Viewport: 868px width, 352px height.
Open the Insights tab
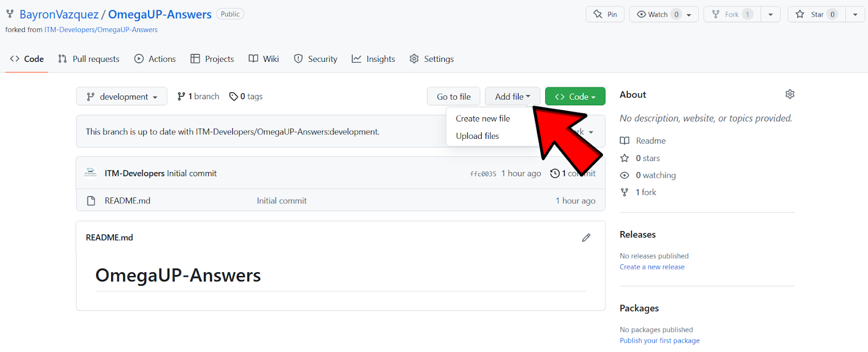[x=373, y=59]
